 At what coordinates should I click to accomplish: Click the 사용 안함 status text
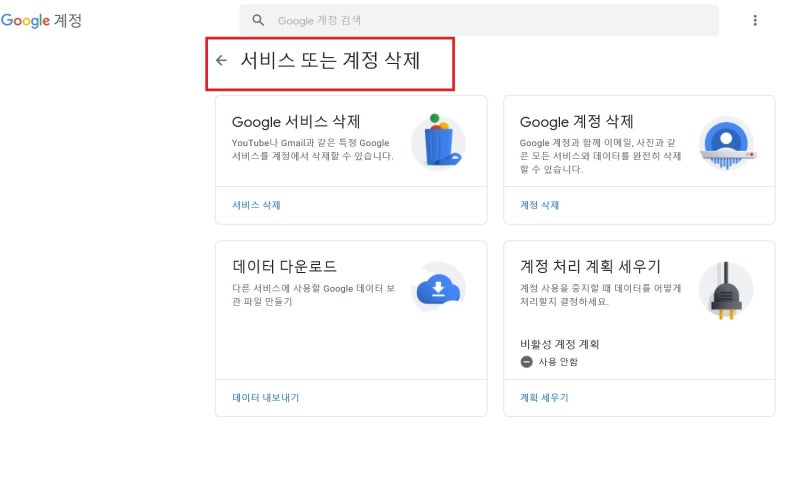558,362
